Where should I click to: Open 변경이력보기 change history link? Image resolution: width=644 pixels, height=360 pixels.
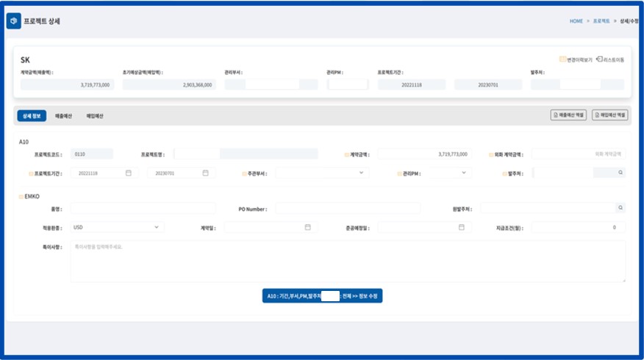pos(576,60)
